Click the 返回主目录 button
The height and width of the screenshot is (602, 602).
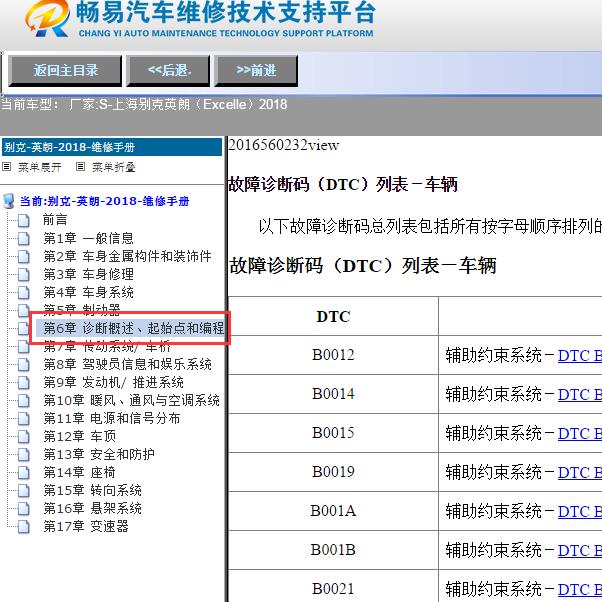[65, 70]
